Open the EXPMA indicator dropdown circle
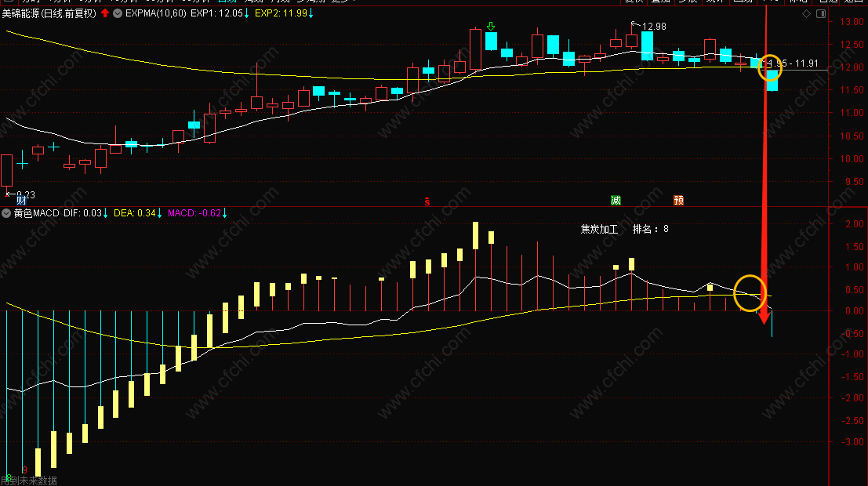This screenshot has width=868, height=486. [x=118, y=13]
